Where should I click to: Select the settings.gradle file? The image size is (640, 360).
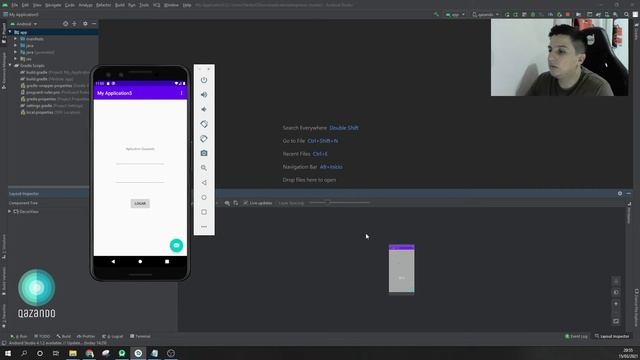(x=51, y=106)
